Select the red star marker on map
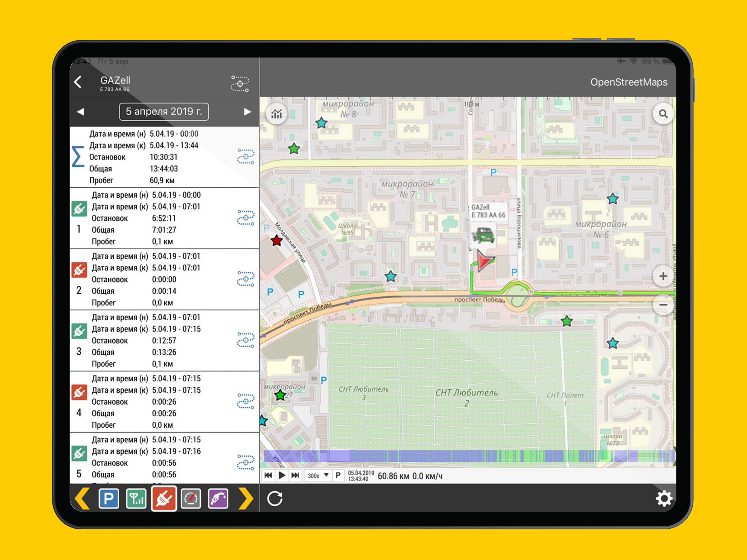The width and height of the screenshot is (747, 560). [x=277, y=241]
